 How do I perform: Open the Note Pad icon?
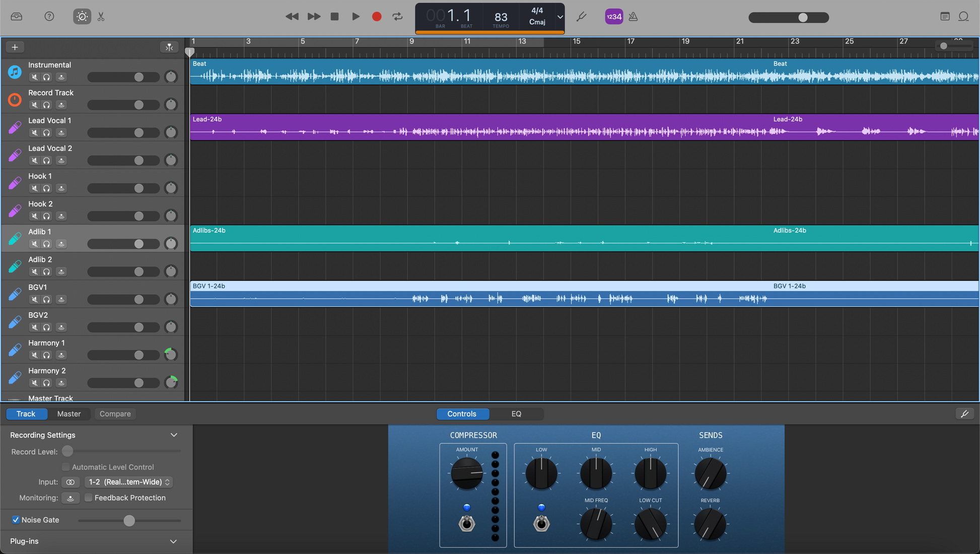(945, 17)
